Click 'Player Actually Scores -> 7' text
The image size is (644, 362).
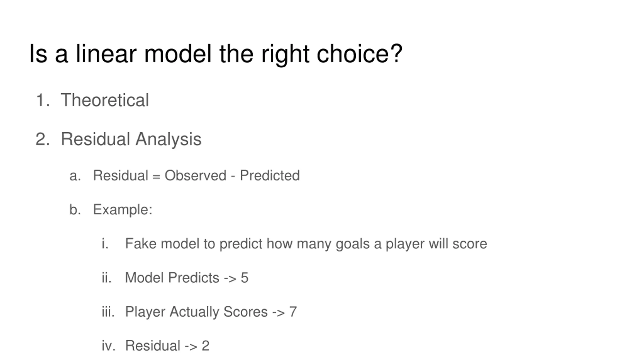(x=211, y=312)
